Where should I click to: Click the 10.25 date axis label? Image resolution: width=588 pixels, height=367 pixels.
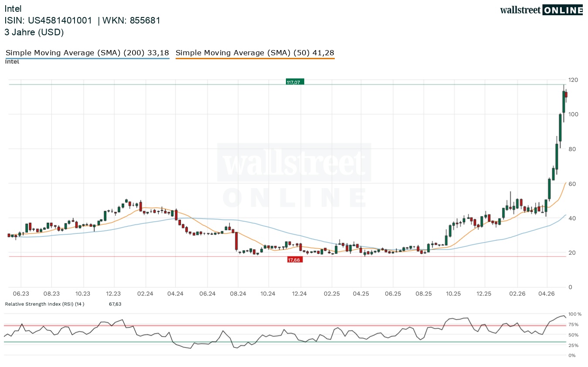coord(454,294)
